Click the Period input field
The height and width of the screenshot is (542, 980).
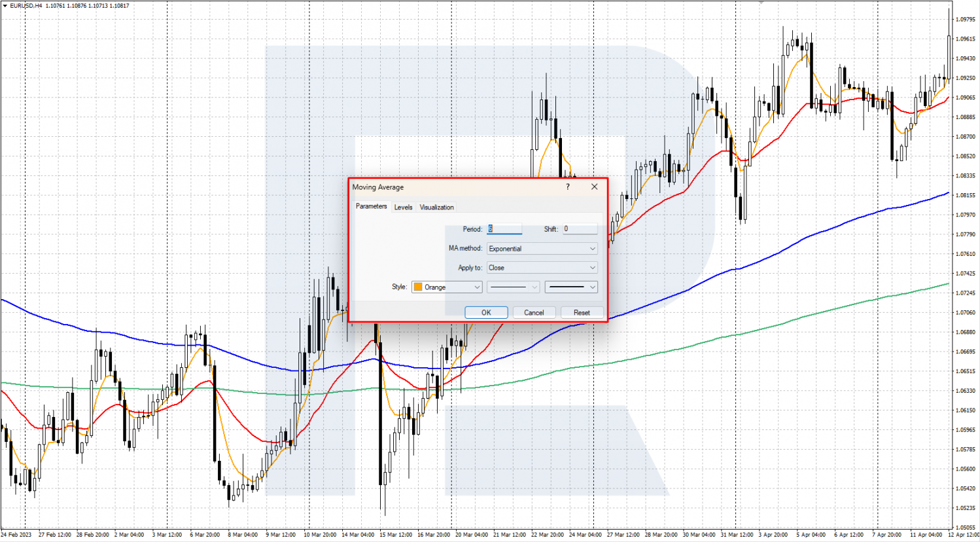click(x=504, y=229)
